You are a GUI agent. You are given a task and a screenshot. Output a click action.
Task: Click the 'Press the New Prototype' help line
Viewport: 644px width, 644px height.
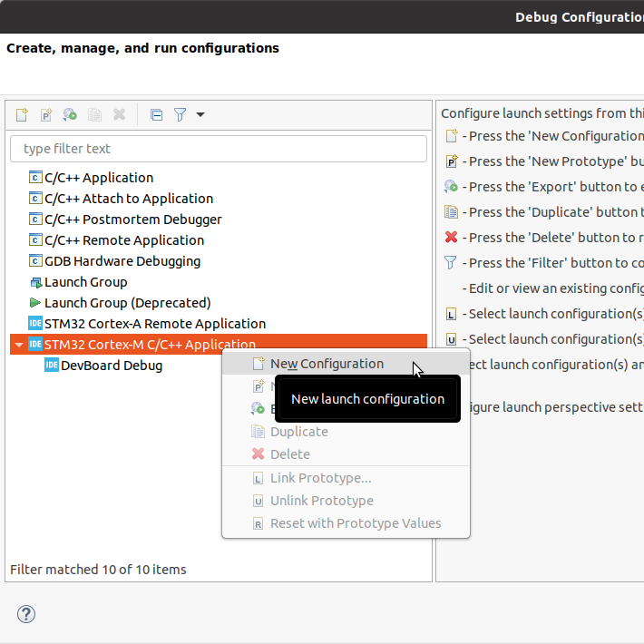coord(552,161)
